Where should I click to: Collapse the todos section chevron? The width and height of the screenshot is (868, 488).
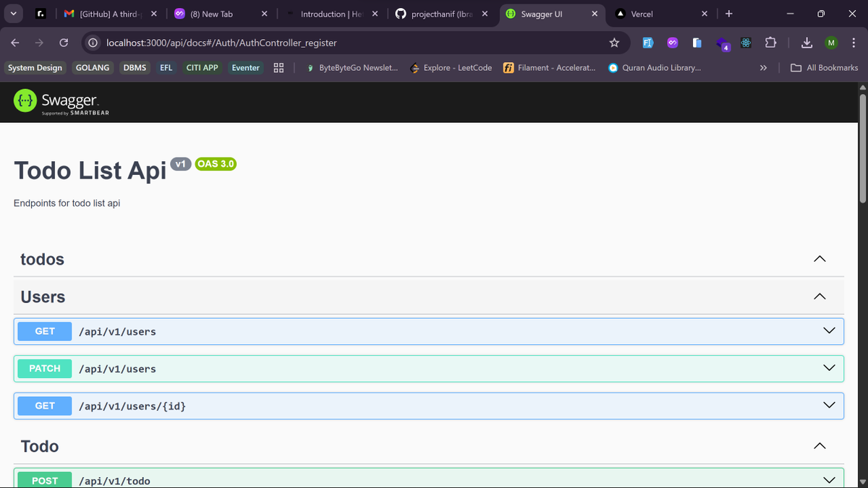tap(820, 258)
